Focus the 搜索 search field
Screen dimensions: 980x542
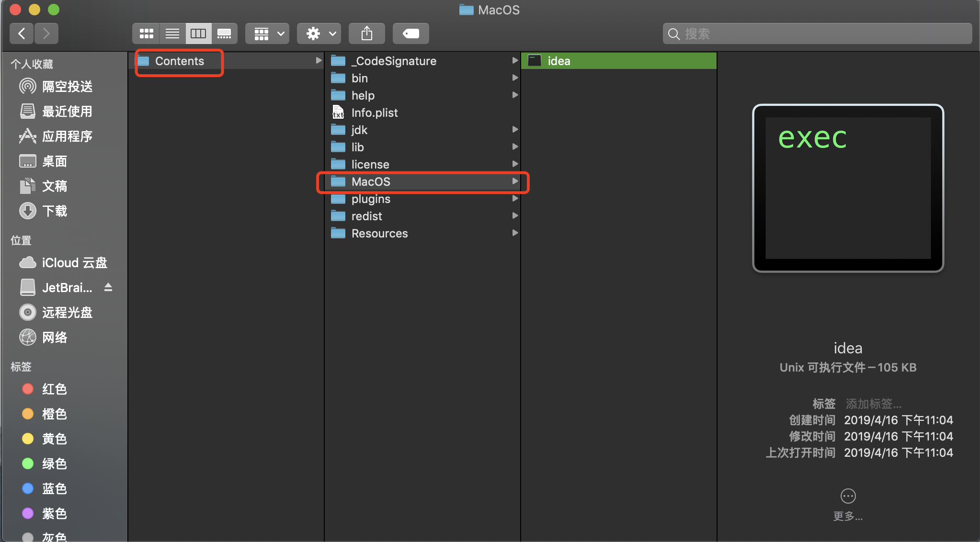coord(817,34)
